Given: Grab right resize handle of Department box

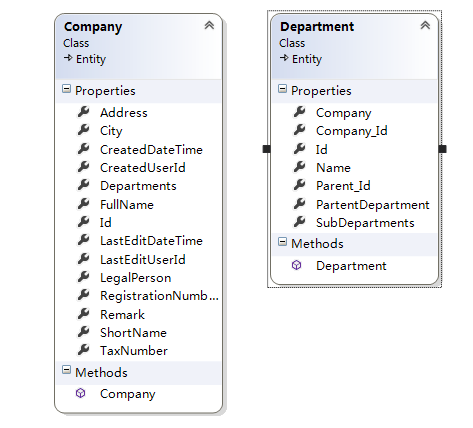Looking at the screenshot, I should coord(442,149).
